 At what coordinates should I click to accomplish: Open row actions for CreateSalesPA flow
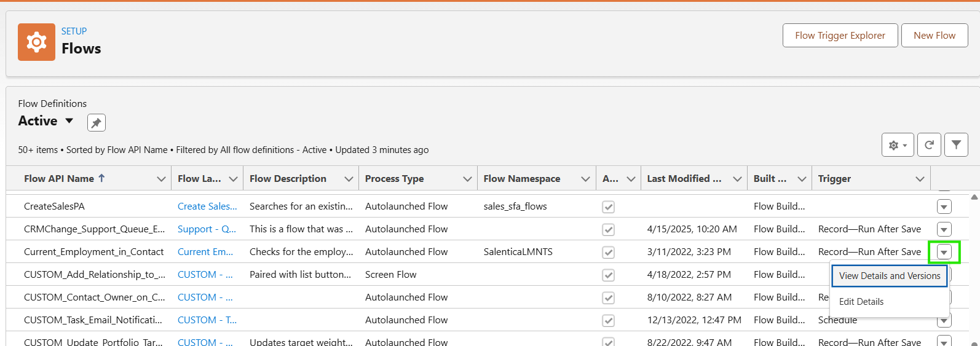pos(944,206)
